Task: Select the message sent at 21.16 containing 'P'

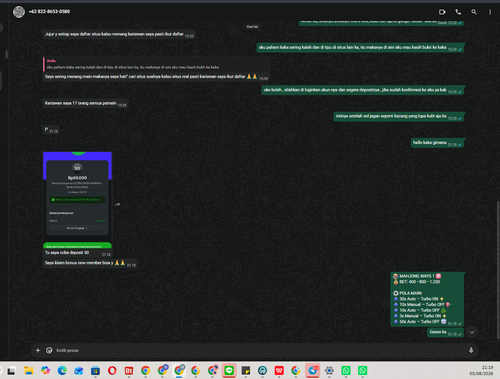Action: pos(51,130)
